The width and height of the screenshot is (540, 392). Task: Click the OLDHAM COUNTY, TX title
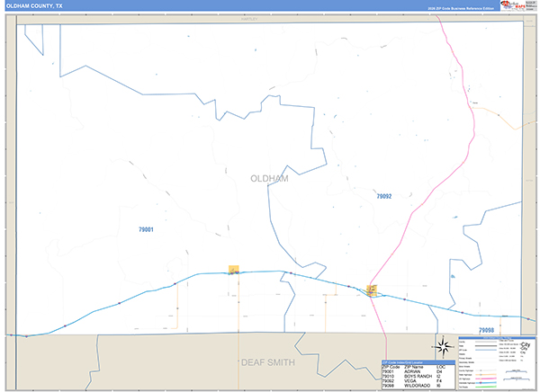point(34,6)
